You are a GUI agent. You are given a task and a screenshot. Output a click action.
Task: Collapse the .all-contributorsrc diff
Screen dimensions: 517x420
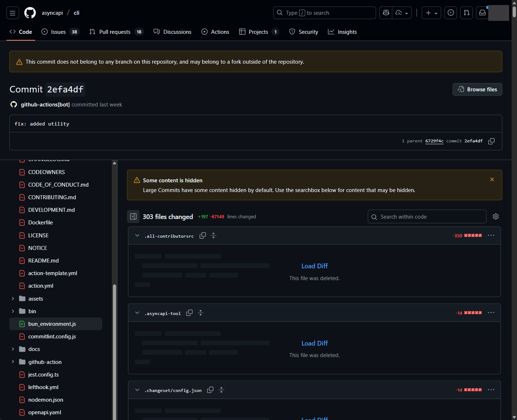tap(137, 236)
